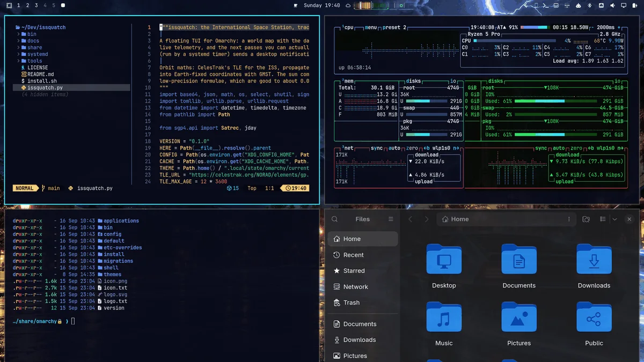The image size is (644, 362).
Task: Click the battery tray icon
Action: tap(635, 5)
